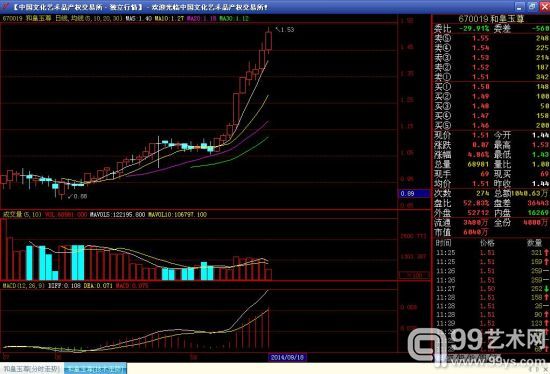The image size is (550, 374).
Task: Minimize the trading window
Action: tap(519, 6)
